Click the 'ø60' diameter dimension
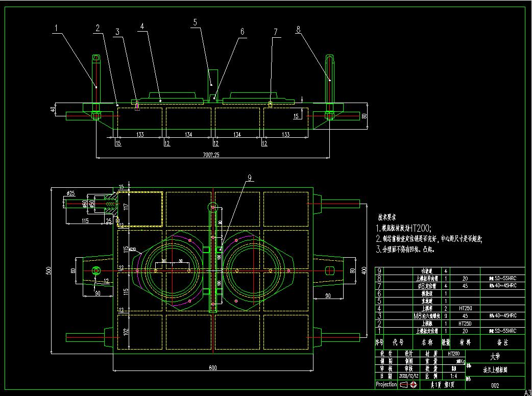Image resolution: width=532 pixels, height=396 pixels. tap(84, 204)
